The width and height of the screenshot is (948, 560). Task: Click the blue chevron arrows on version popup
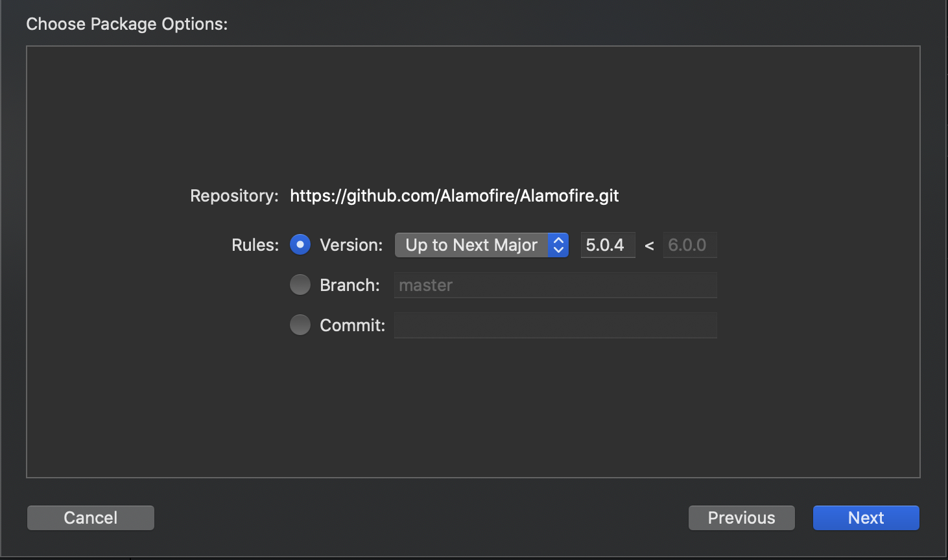pos(558,245)
